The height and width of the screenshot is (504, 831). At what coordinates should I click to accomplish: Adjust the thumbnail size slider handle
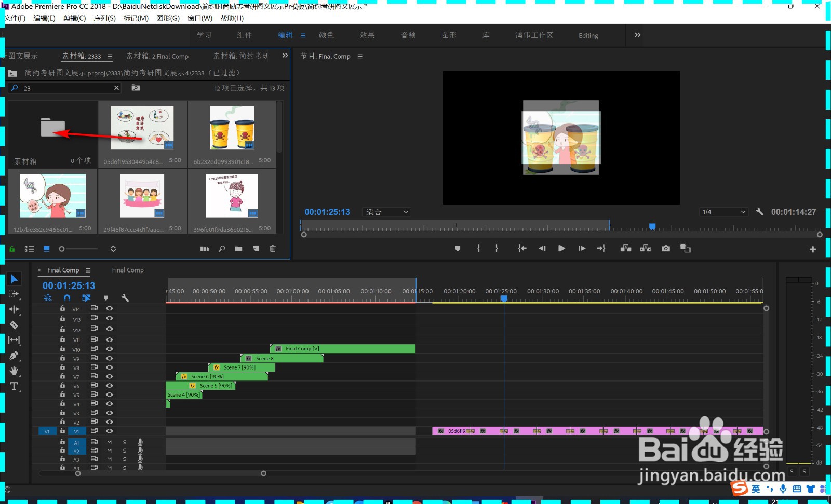pyautogui.click(x=62, y=249)
